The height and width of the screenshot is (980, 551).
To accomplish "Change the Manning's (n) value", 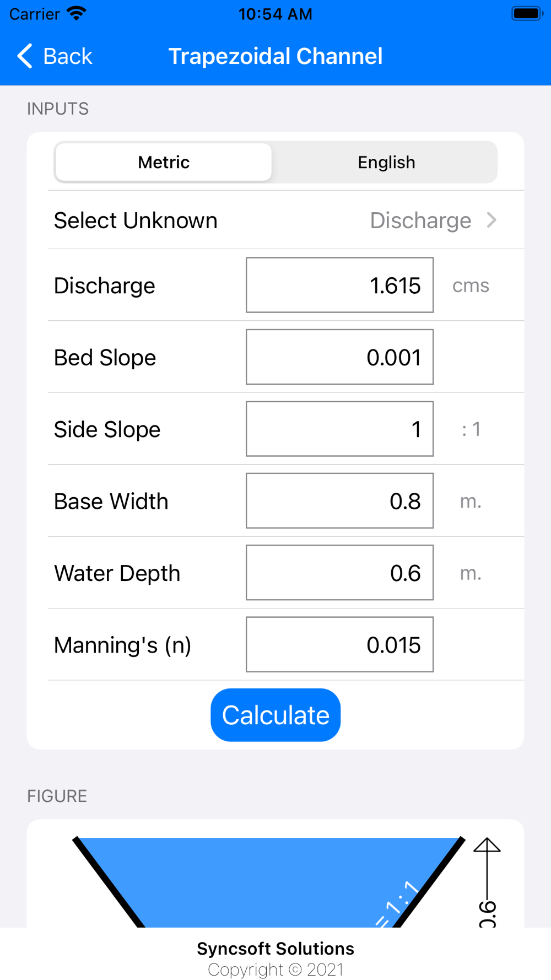I will [x=339, y=645].
